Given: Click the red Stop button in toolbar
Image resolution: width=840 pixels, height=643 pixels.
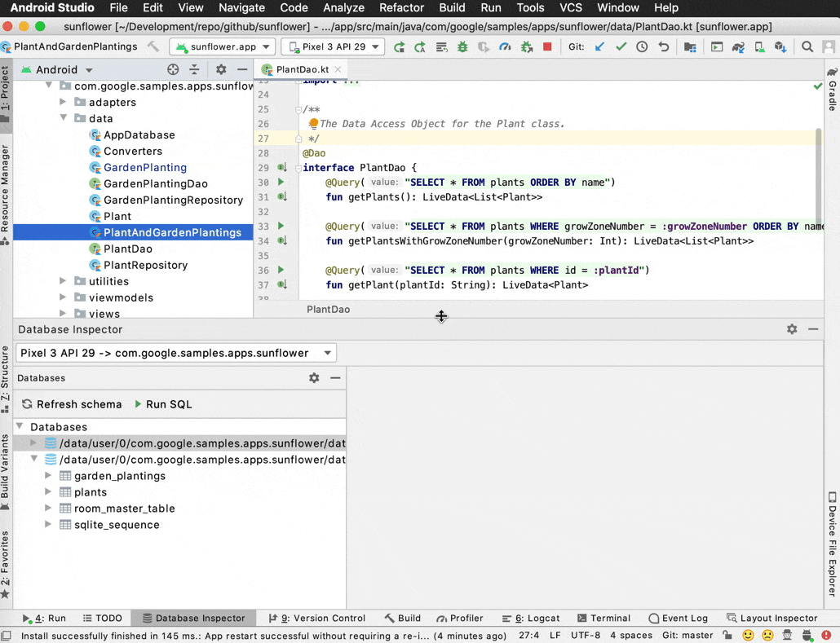Looking at the screenshot, I should pyautogui.click(x=547, y=47).
